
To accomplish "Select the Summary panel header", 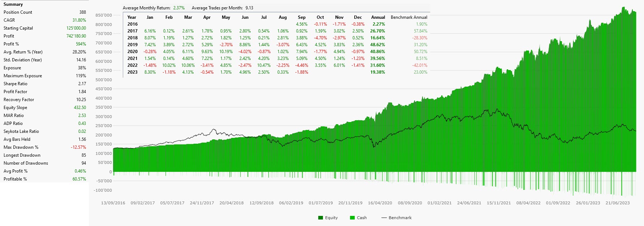I will (13, 4).
